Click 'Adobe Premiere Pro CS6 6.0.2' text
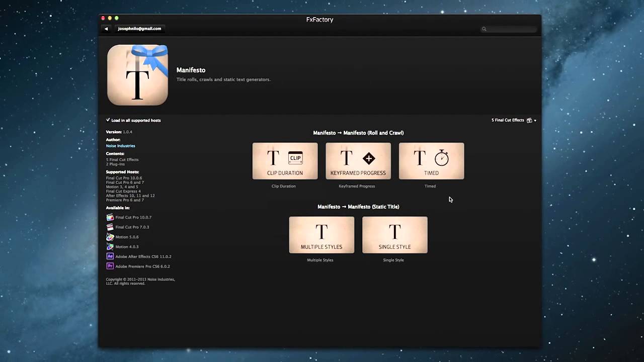 (x=142, y=266)
